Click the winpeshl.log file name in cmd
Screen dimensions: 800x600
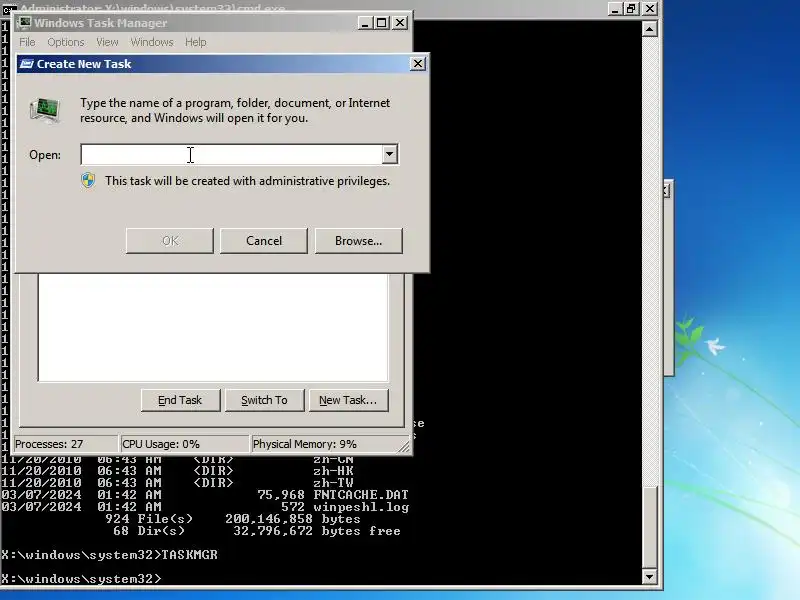click(x=361, y=507)
